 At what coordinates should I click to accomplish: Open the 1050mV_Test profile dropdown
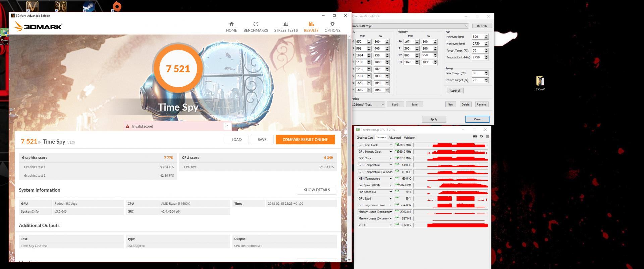[368, 105]
